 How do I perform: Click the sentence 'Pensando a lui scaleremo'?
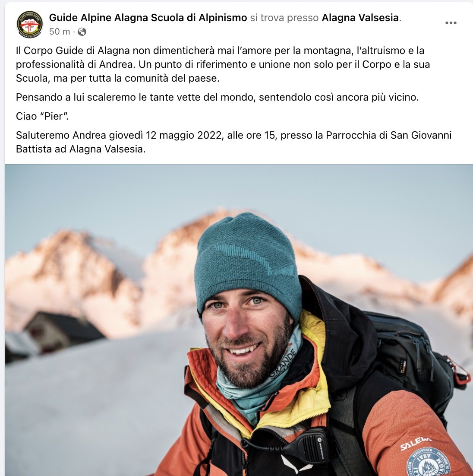tap(217, 97)
